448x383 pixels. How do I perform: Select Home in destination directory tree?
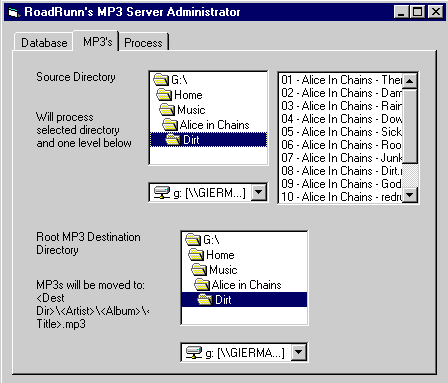pos(220,255)
